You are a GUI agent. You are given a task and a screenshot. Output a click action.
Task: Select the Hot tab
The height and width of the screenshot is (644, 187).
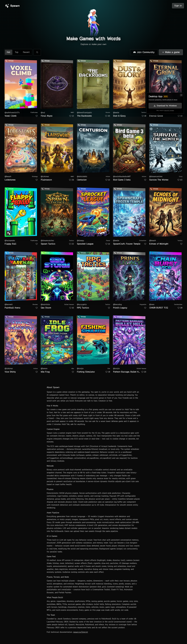click(x=9, y=52)
